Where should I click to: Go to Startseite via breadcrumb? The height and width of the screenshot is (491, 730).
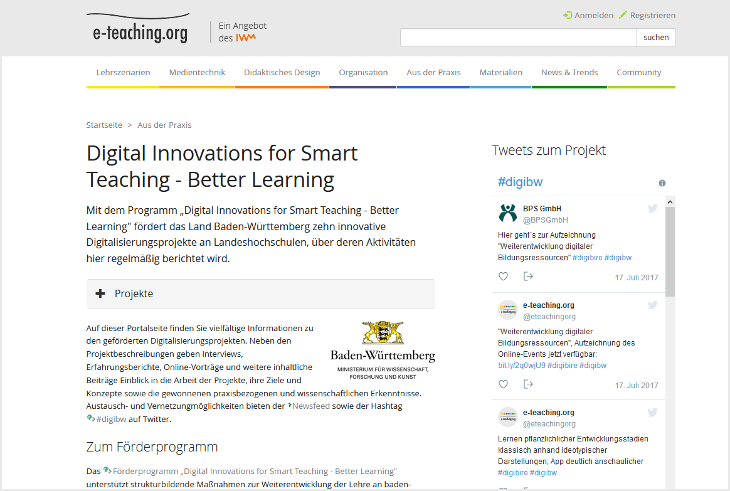104,125
